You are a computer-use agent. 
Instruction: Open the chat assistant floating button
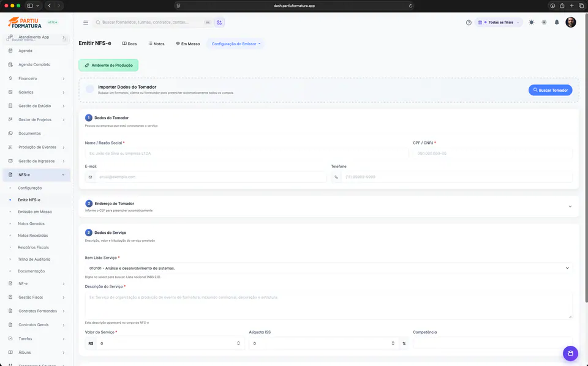tap(570, 353)
